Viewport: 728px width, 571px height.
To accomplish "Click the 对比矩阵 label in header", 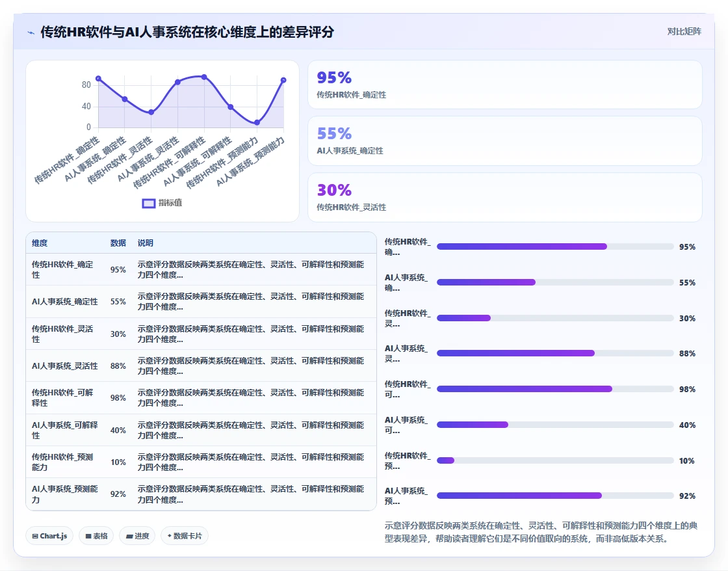I will point(684,32).
